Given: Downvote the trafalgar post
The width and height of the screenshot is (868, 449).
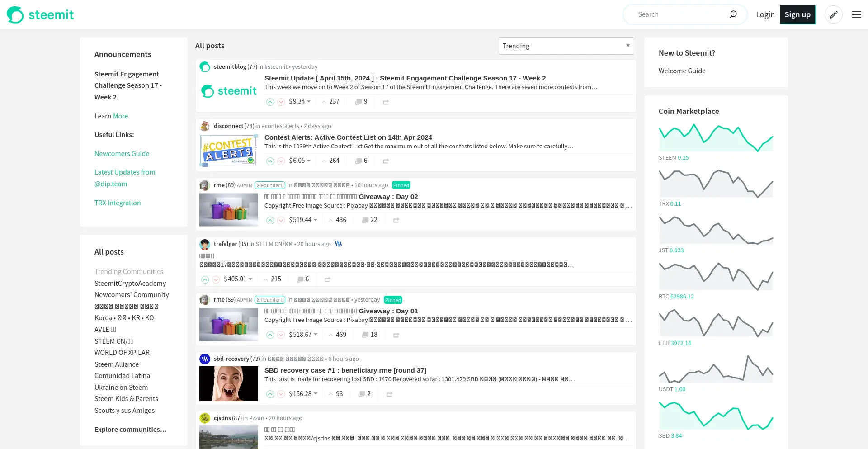Looking at the screenshot, I should (x=216, y=279).
